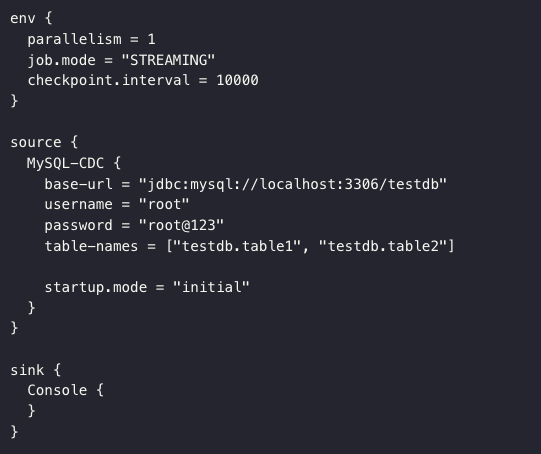Image resolution: width=541 pixels, height=454 pixels.
Task: Click the checkpoint.interval value 10000
Action: (x=237, y=80)
